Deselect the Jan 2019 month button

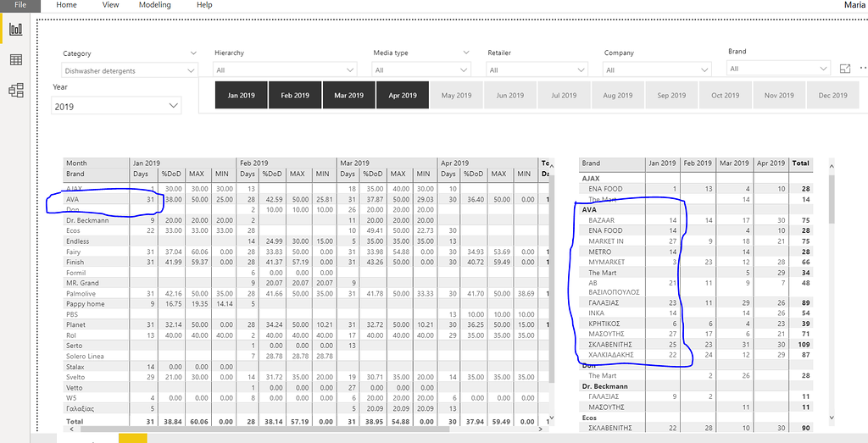[242, 95]
